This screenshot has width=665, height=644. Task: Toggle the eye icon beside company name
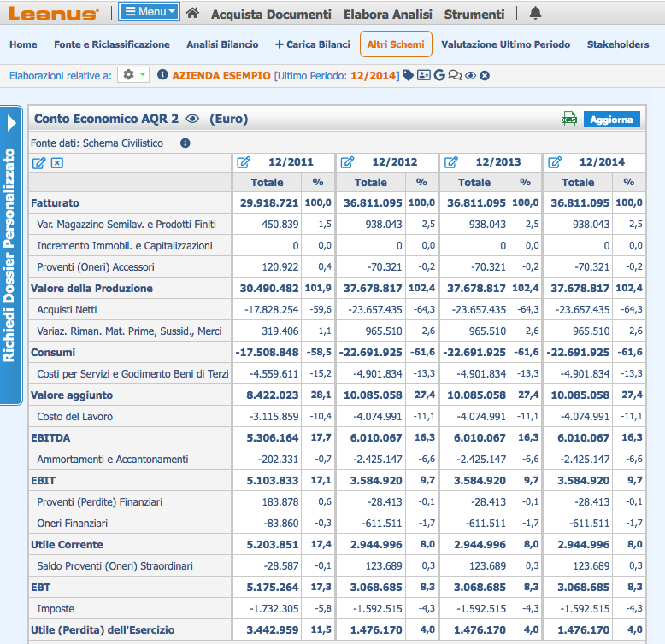pos(470,76)
